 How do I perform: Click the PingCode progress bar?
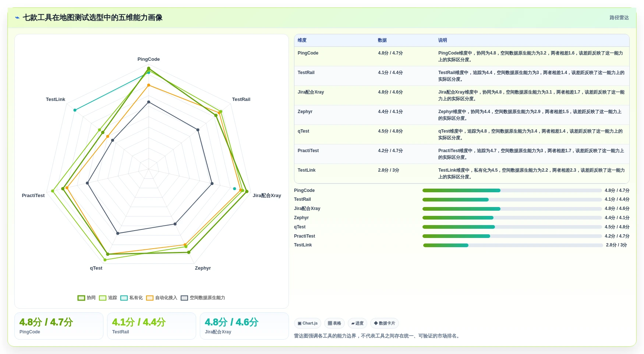coord(512,190)
